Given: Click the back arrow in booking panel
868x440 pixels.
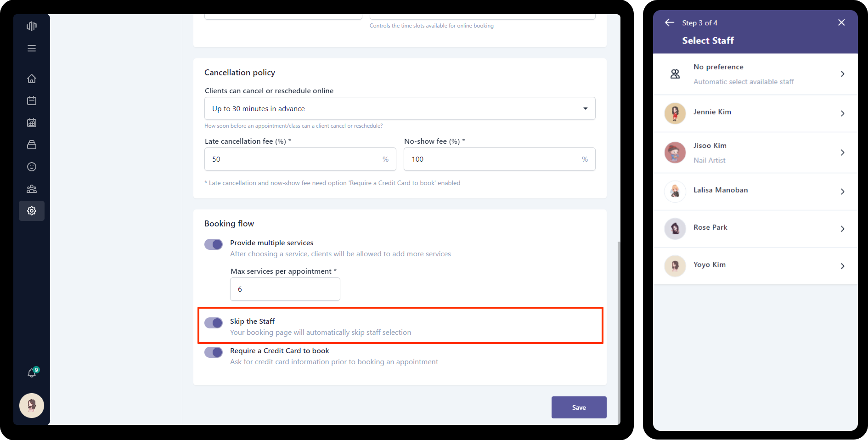Looking at the screenshot, I should tap(669, 23).
